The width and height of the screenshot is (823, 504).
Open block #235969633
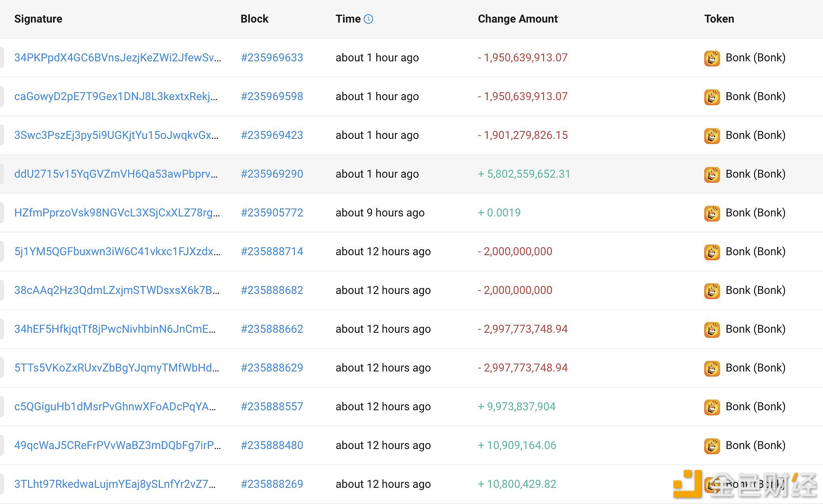[272, 58]
